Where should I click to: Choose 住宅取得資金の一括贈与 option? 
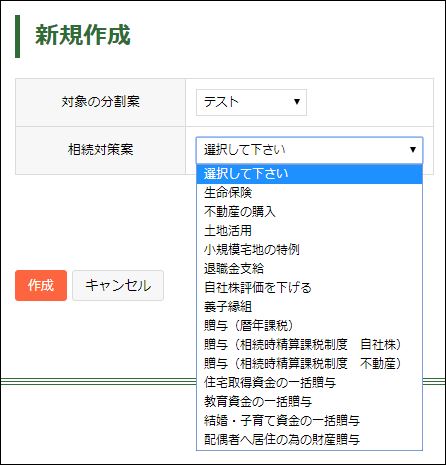click(x=309, y=383)
